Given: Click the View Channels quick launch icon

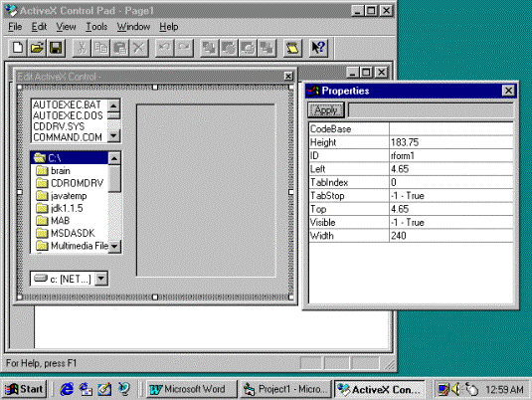Looking at the screenshot, I should [x=124, y=389].
